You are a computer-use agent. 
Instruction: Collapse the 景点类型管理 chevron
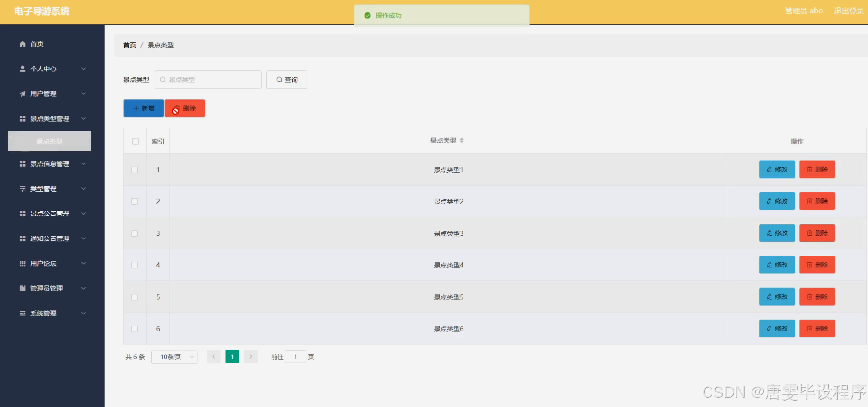point(84,118)
